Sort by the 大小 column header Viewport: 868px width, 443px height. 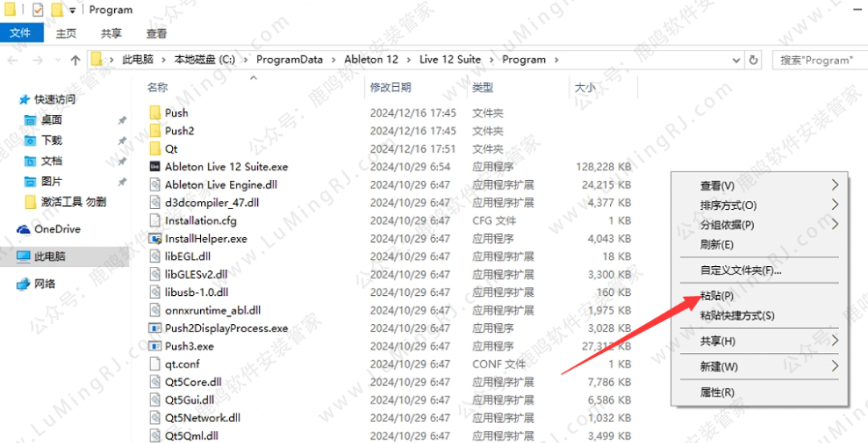pos(585,88)
